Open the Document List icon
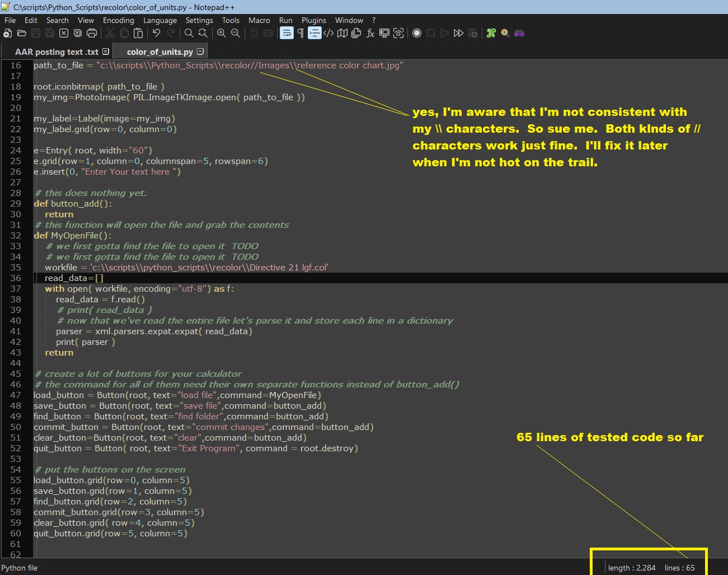This screenshot has width=728, height=575. 356,34
